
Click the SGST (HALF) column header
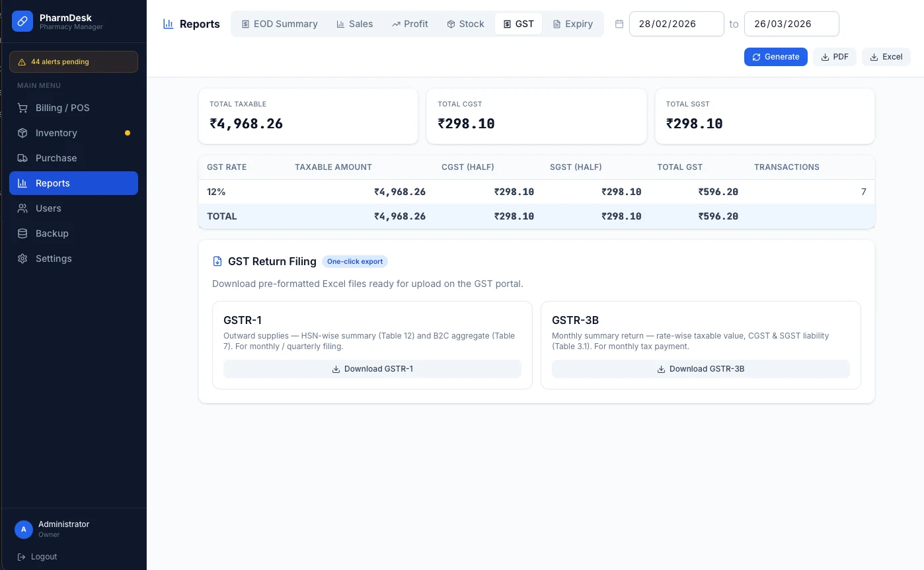pos(576,167)
